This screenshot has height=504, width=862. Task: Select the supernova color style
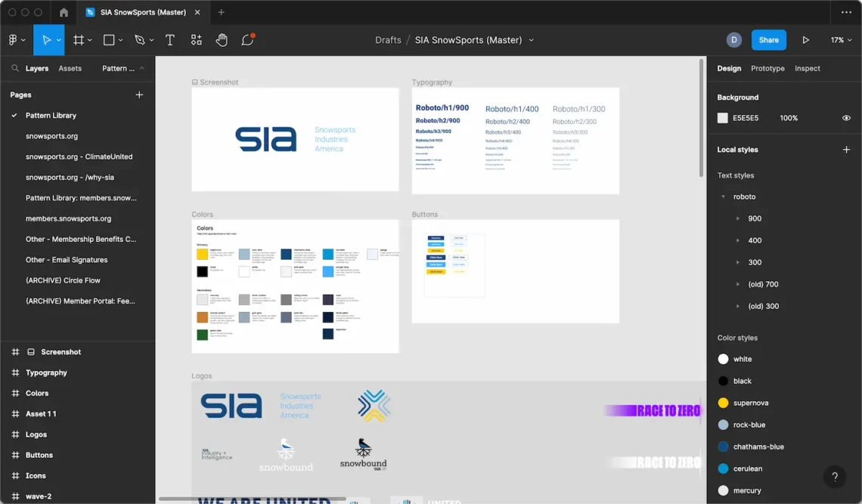[750, 403]
